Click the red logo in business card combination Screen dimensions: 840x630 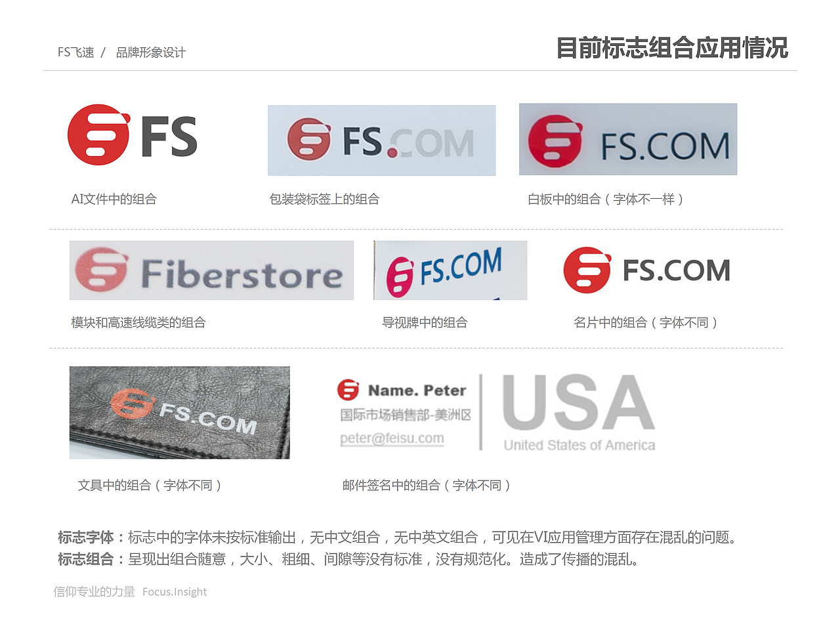click(587, 270)
